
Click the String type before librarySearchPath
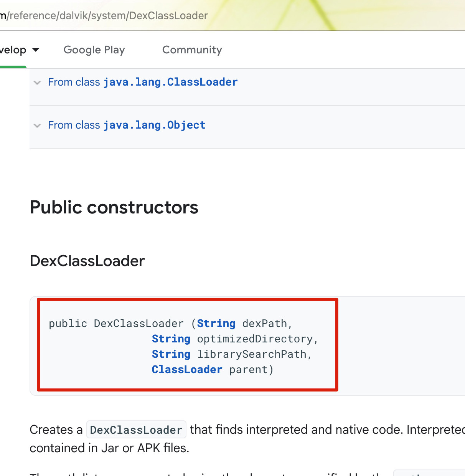click(171, 354)
